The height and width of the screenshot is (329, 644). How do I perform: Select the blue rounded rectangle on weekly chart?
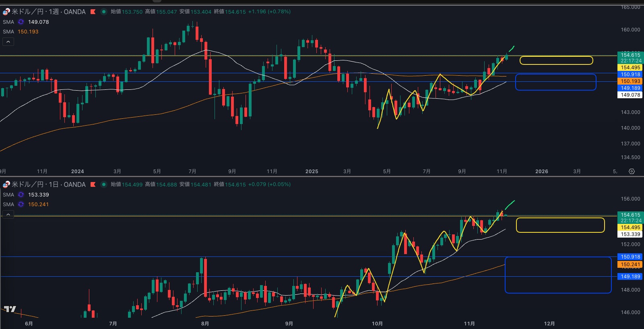click(555, 75)
